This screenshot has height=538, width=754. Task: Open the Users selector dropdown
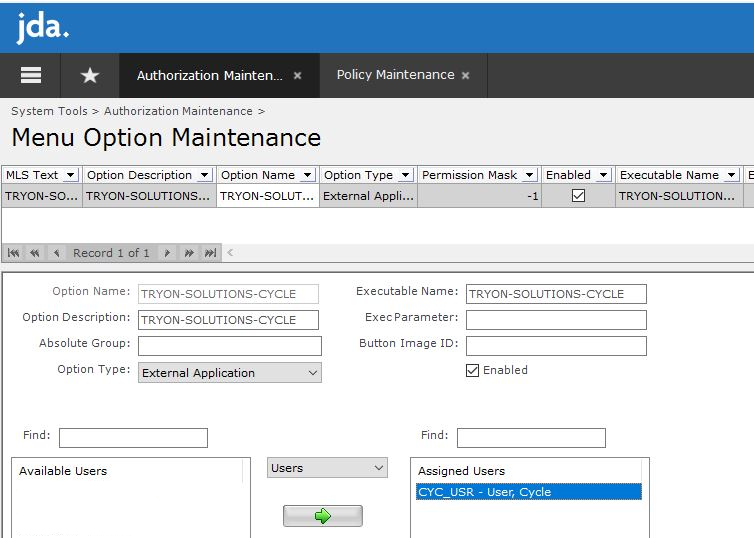point(327,468)
